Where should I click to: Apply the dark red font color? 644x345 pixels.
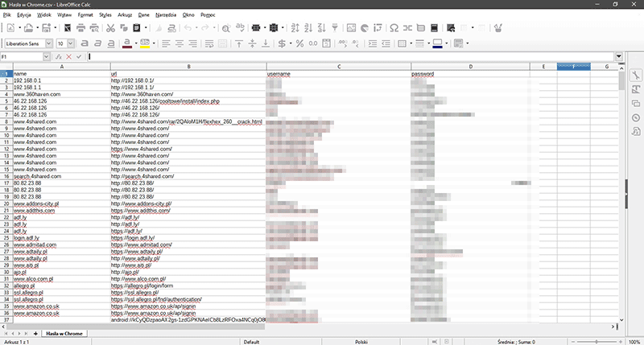click(127, 43)
